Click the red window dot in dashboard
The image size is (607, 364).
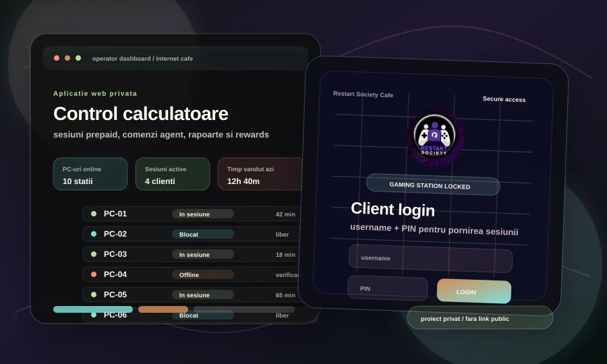[57, 58]
